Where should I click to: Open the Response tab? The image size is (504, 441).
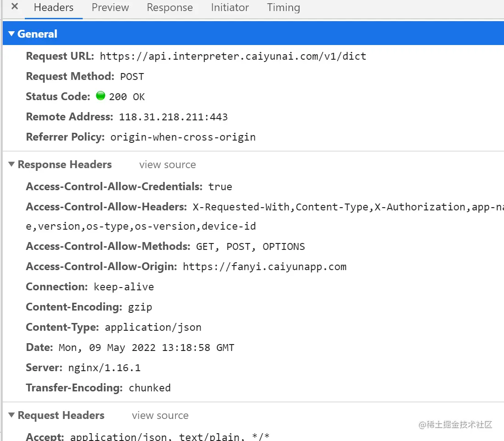(170, 8)
